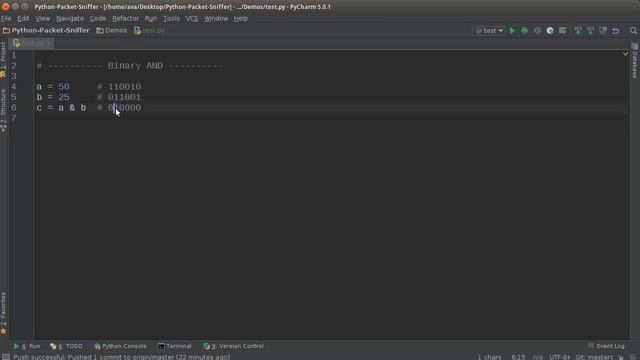640x360 pixels.
Task: Click the concurrency diagram icon in the toolbar
Action: pos(562,31)
